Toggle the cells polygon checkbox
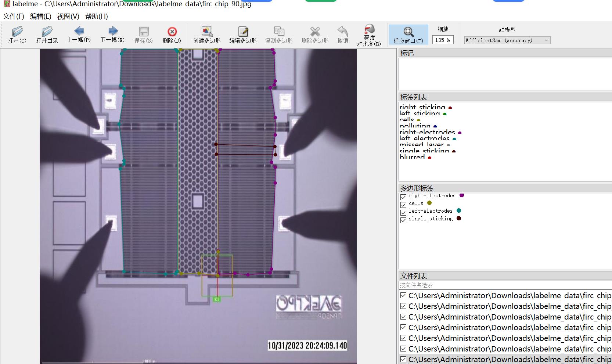The height and width of the screenshot is (364, 612). (x=403, y=205)
